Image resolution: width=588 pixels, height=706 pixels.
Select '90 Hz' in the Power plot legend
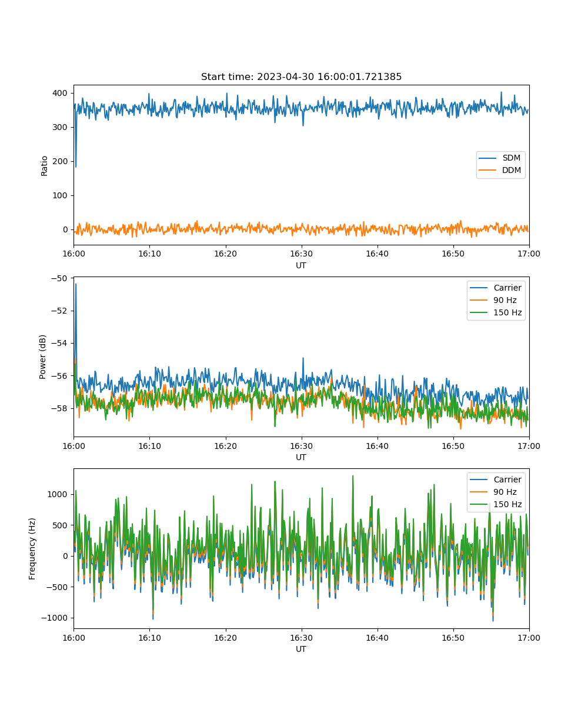coord(505,300)
